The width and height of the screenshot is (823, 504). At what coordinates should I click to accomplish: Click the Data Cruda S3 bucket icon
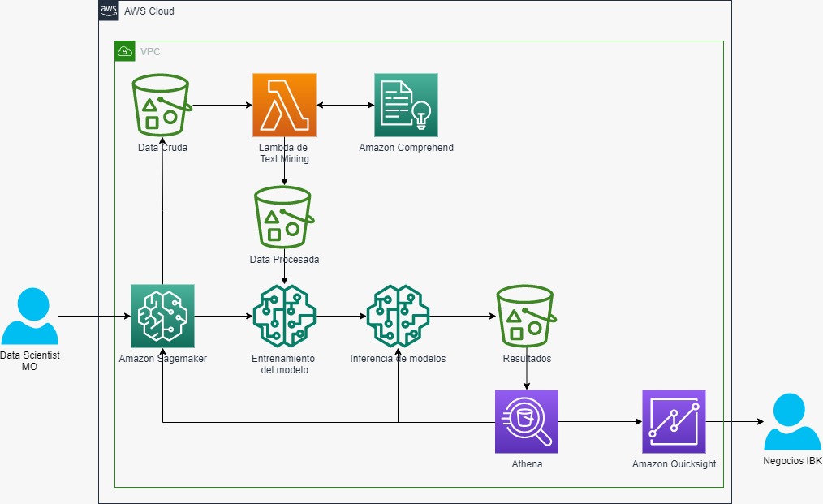click(x=162, y=105)
